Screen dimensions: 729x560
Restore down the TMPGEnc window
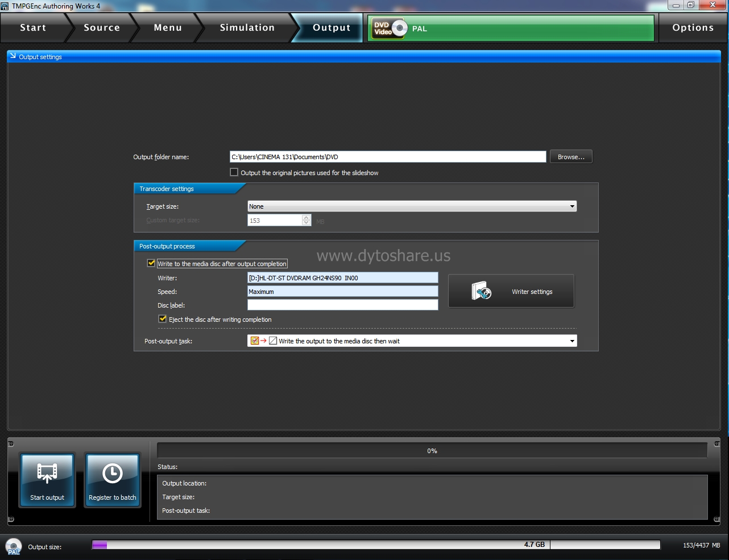[x=690, y=5]
